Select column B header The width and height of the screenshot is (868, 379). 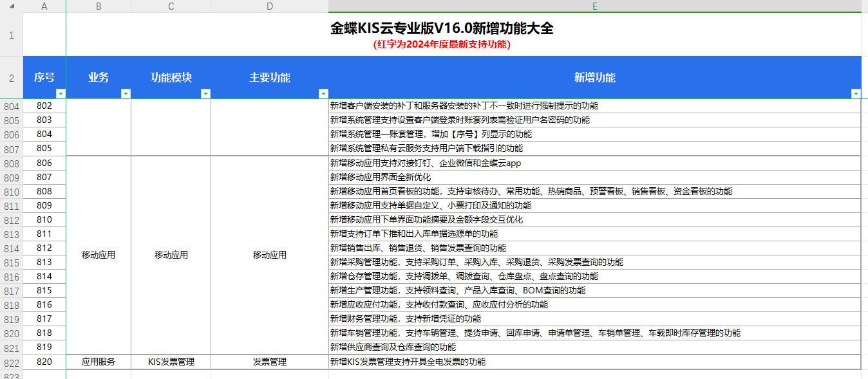coord(99,6)
